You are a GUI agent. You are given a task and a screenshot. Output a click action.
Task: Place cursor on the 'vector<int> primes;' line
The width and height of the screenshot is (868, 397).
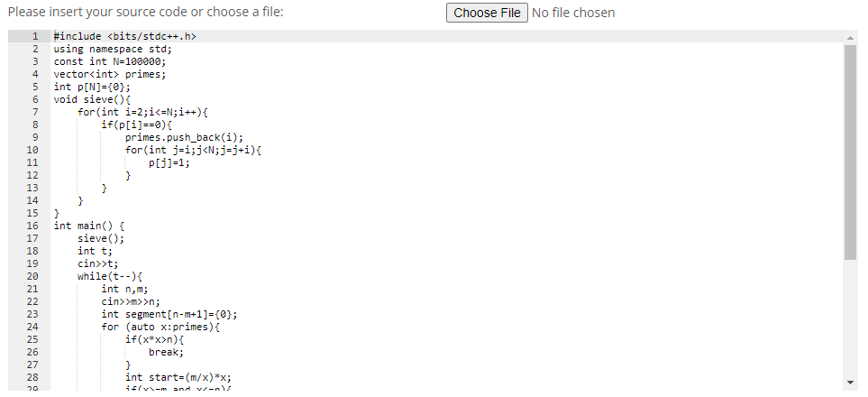(109, 74)
